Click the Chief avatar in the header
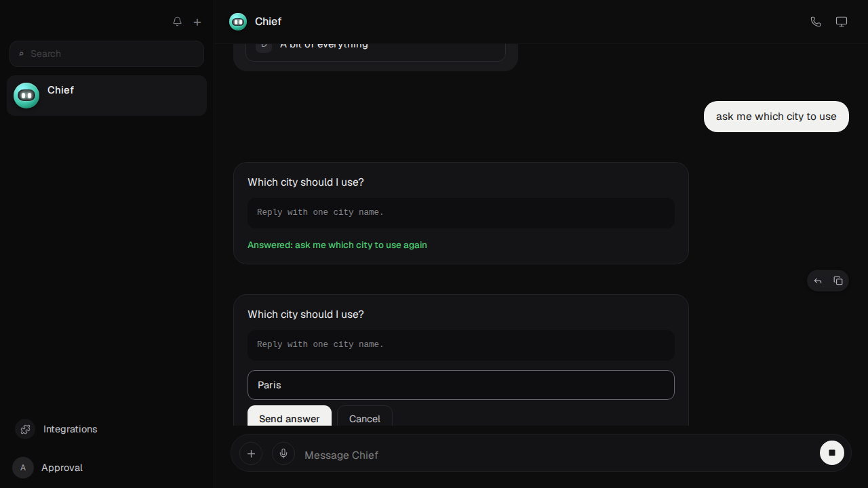 click(x=238, y=22)
